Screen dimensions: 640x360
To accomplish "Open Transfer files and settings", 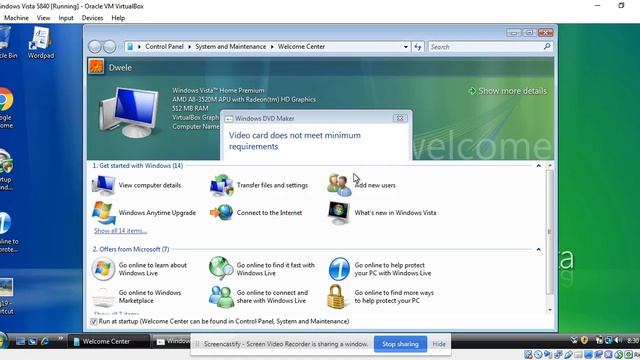I will click(259, 185).
